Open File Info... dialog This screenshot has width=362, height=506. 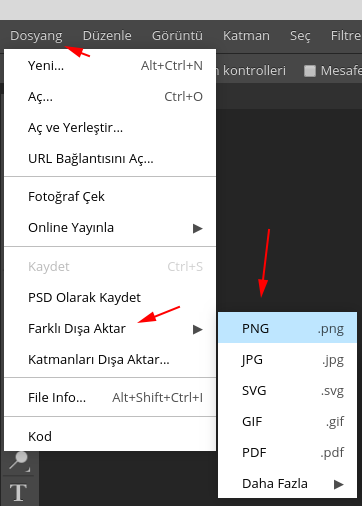tap(110, 398)
